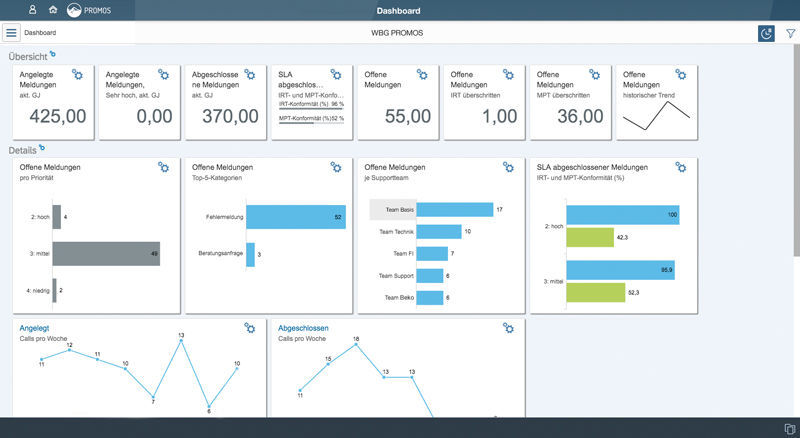The width and height of the screenshot is (800, 438).
Task: Click the Fehlermeldung blue bar
Action: point(294,217)
